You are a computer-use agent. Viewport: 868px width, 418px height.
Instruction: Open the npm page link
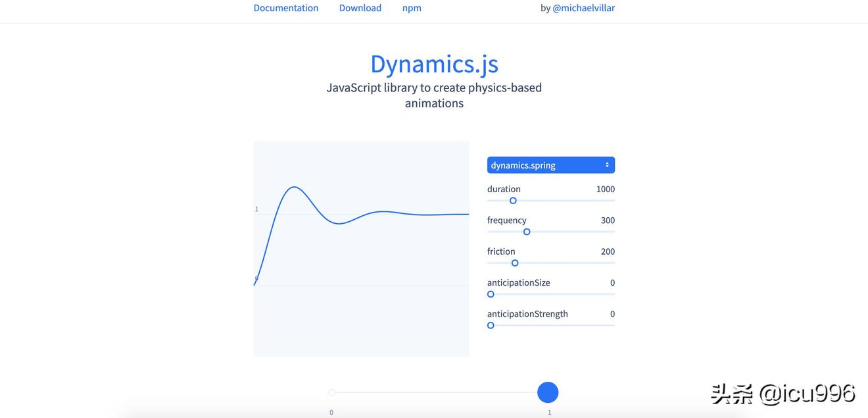pos(412,8)
